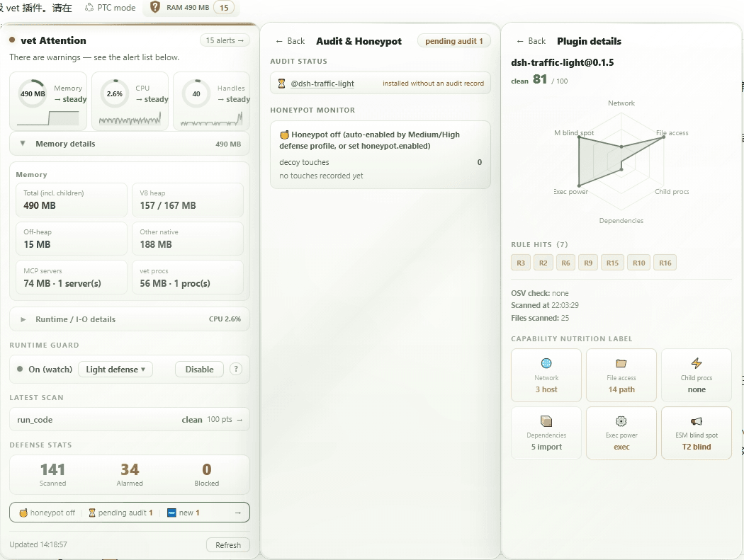Screen dimensions: 744x560
Task: Click the Scanned at 22:03:29 text
Action: point(545,305)
